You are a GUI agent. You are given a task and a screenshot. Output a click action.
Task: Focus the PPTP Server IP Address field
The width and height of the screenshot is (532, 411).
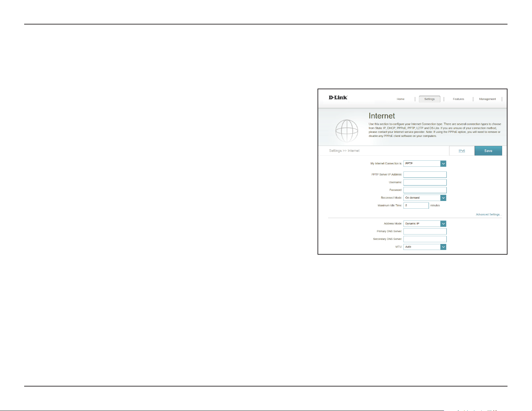click(x=425, y=175)
